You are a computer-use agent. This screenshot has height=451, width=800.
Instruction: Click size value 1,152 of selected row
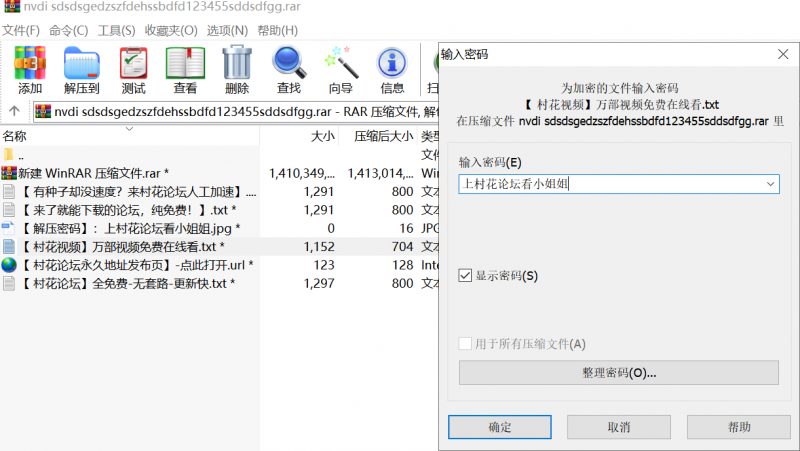(x=319, y=246)
